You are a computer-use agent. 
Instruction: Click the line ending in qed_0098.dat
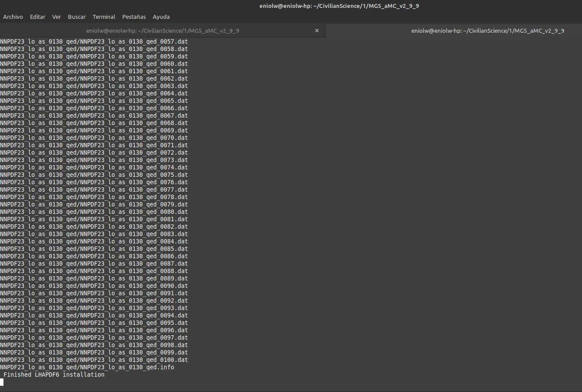tap(94, 345)
